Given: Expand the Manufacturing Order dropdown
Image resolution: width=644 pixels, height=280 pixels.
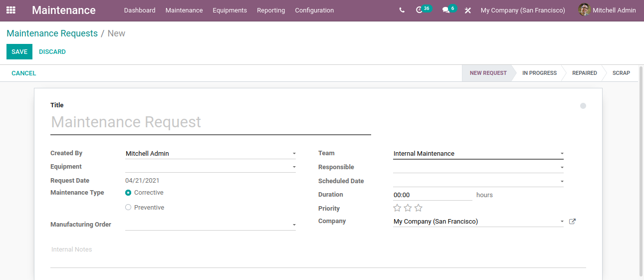Looking at the screenshot, I should click(294, 225).
